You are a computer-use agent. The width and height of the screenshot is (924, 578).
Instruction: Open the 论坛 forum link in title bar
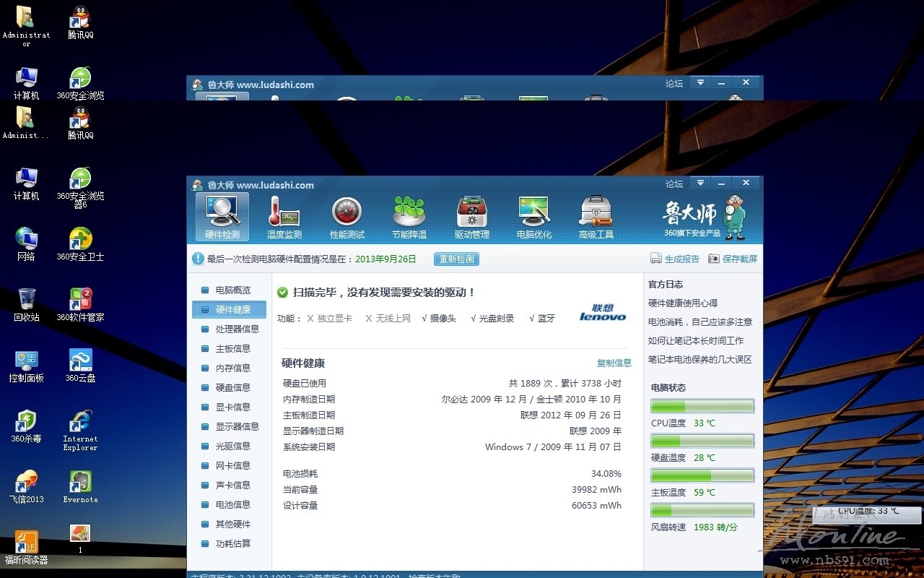tap(674, 184)
